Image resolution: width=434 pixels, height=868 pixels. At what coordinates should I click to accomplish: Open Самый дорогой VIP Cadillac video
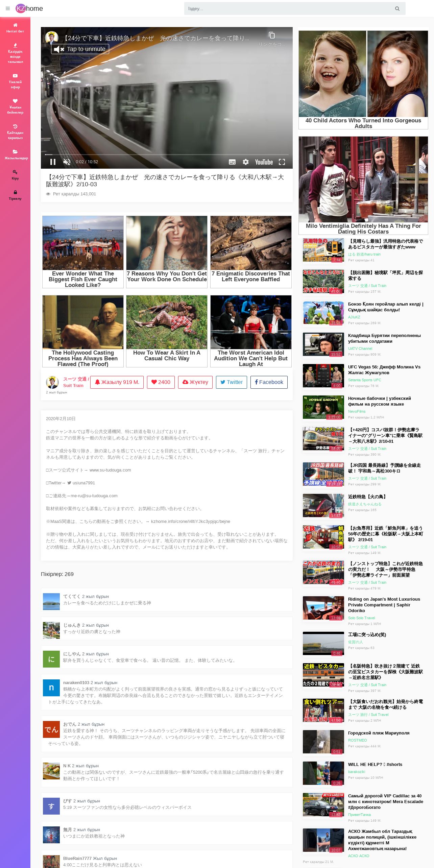pos(386,801)
